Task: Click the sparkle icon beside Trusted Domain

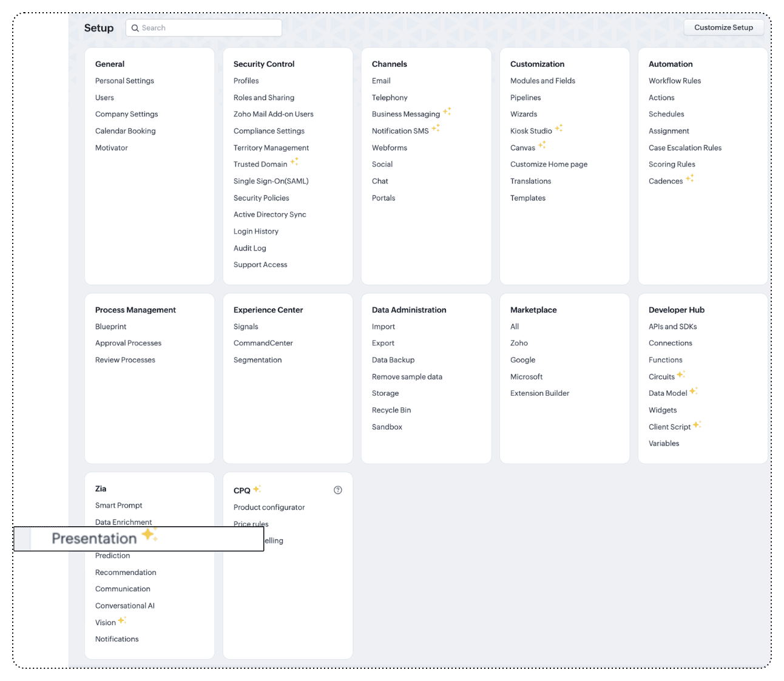Action: click(294, 162)
